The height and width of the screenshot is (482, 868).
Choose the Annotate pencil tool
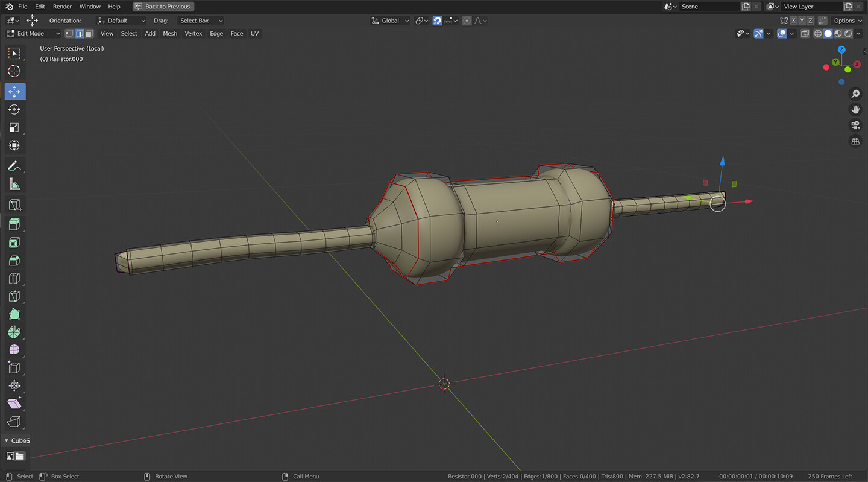pyautogui.click(x=14, y=166)
